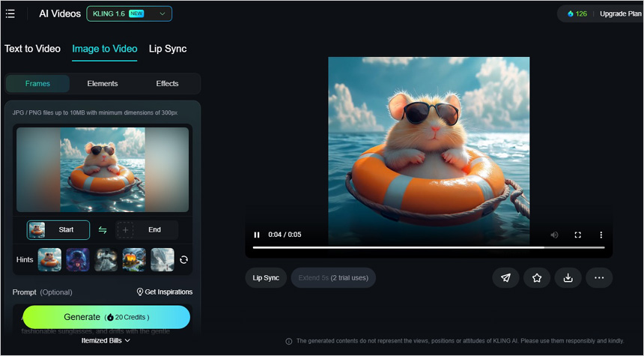Switch to the Text to Video tab
Screen dimensions: 644x356
32,49
